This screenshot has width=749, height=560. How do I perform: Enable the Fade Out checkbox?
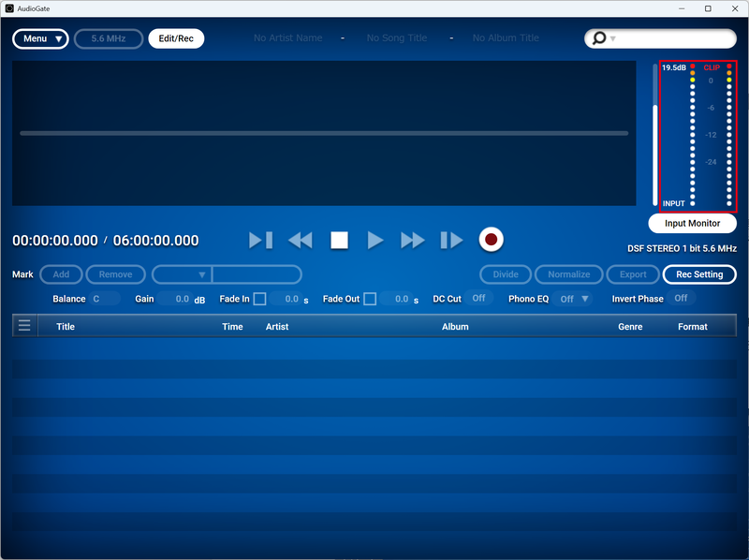pyautogui.click(x=370, y=299)
